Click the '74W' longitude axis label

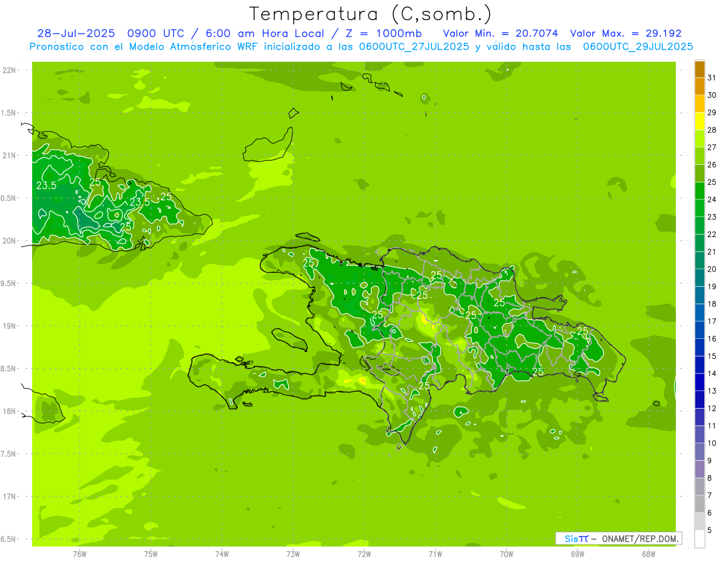point(222,554)
